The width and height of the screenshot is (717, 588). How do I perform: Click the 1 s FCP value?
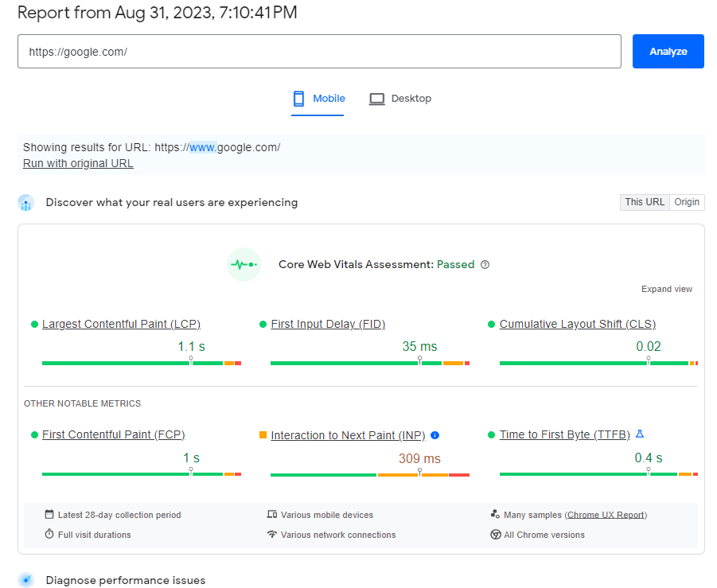coord(191,458)
